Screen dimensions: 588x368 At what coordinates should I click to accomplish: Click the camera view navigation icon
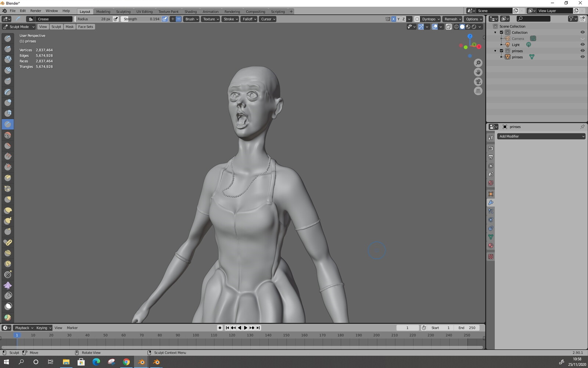pyautogui.click(x=478, y=82)
